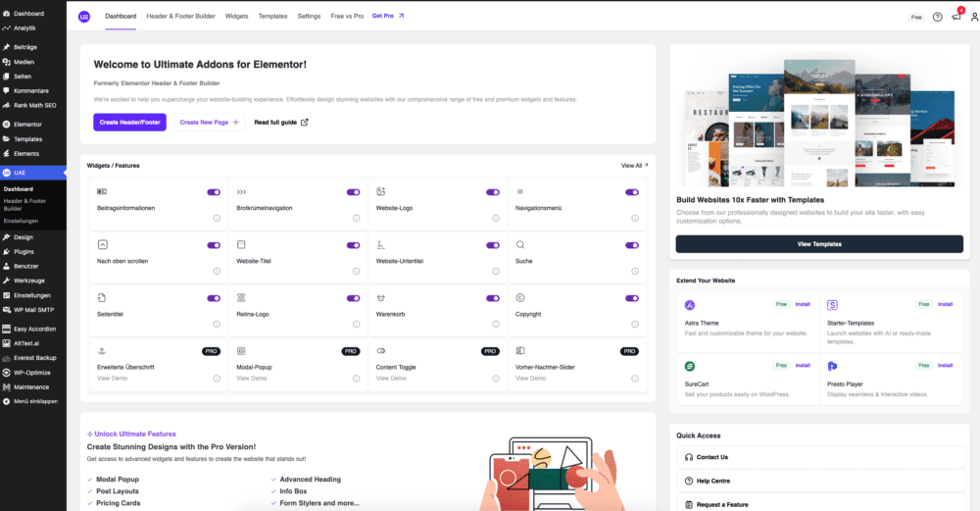Screen dimensions: 980x511
Task: Show info for Suche widget
Action: 634,272
